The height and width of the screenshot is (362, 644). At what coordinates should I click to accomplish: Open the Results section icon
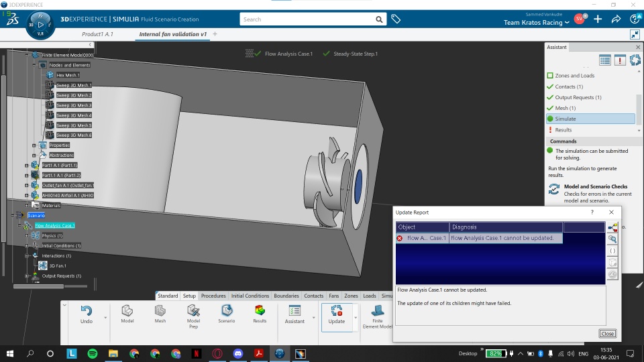(x=260, y=310)
